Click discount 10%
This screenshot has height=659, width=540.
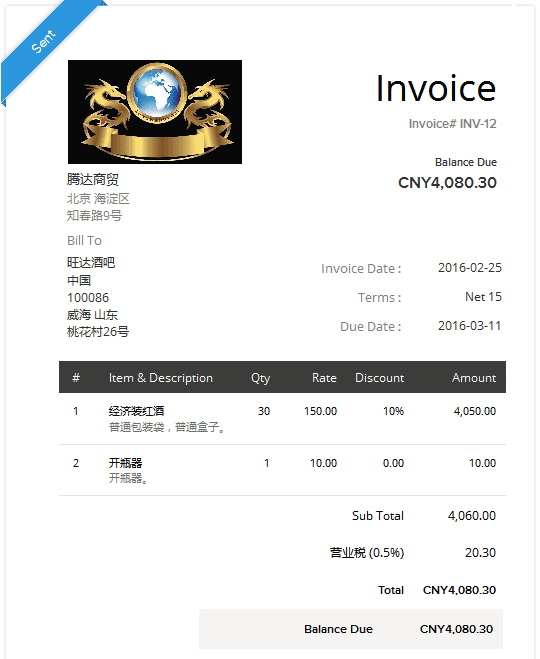coord(393,411)
